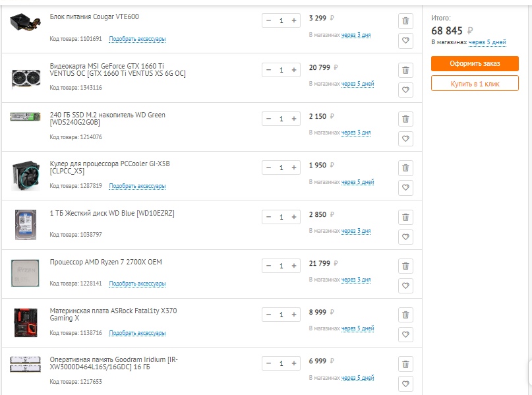Click the Оформить заказ button
The height and width of the screenshot is (395, 532).
point(475,63)
